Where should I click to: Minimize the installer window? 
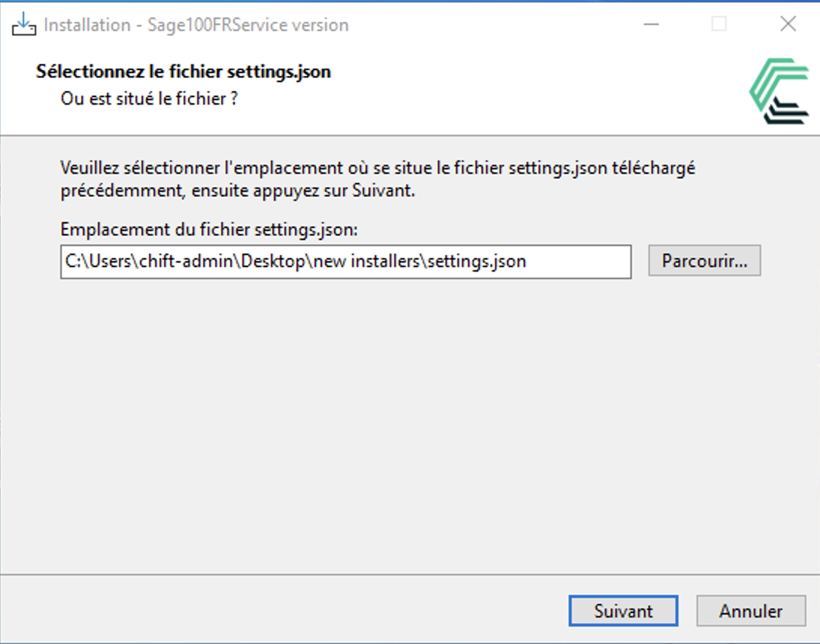[651, 24]
